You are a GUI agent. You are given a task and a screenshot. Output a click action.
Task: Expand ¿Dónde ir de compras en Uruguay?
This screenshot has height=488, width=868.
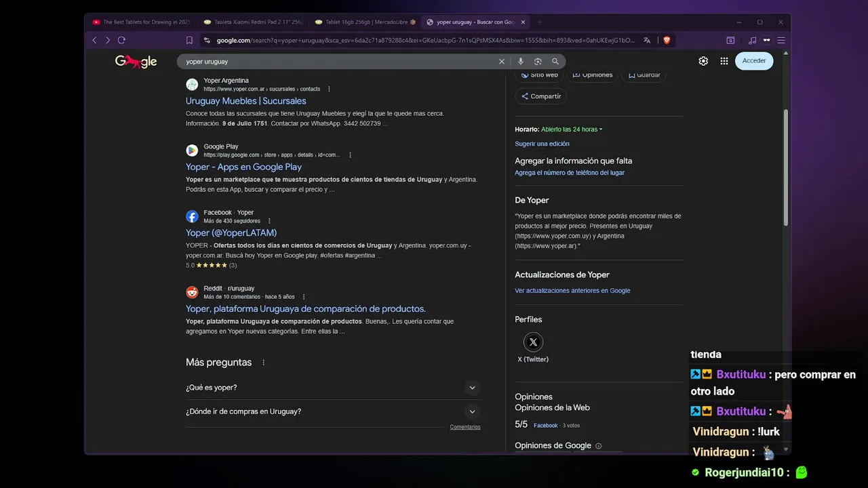click(x=333, y=411)
